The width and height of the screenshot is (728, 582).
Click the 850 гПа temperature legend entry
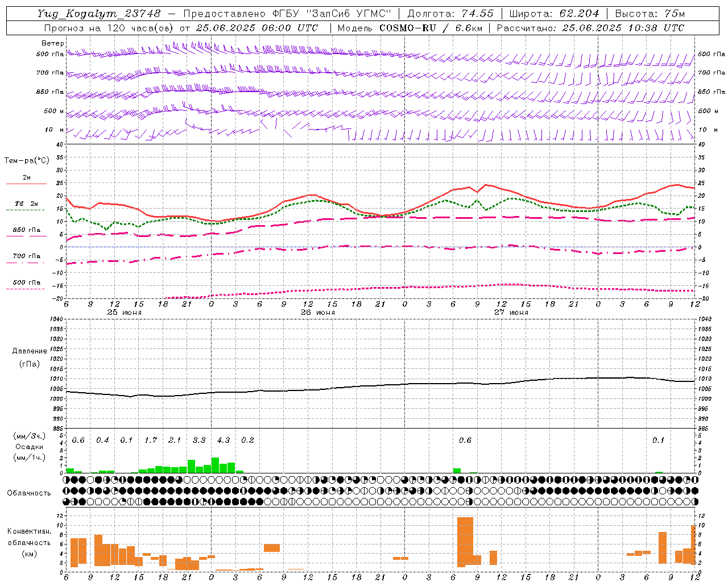(x=26, y=232)
